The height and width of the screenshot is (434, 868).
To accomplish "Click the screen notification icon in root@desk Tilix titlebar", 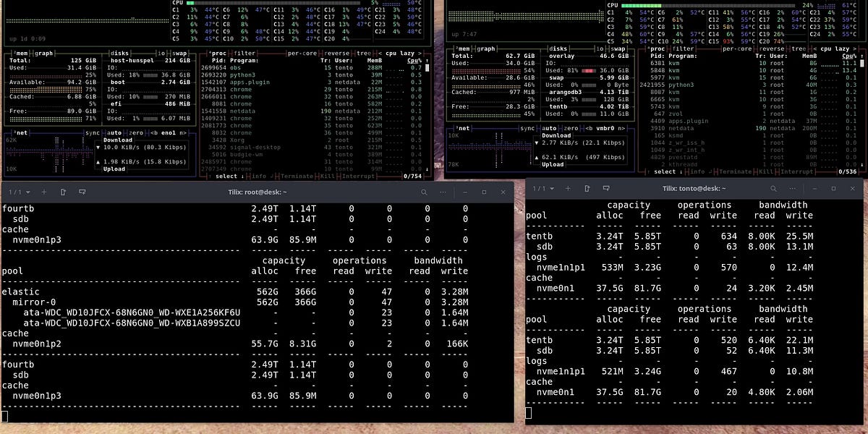I will (x=82, y=192).
